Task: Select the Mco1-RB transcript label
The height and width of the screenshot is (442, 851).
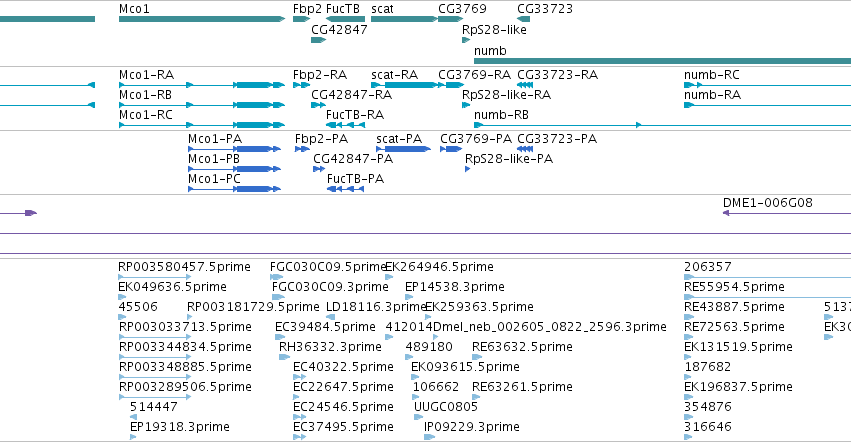Action: [145, 94]
